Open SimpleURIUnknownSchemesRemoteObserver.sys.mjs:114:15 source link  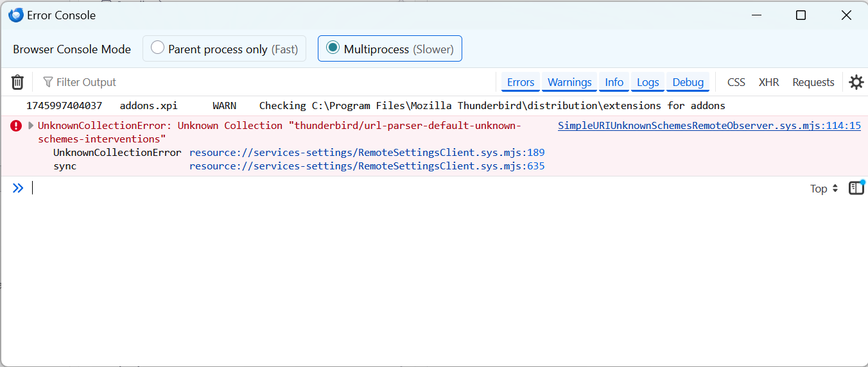pos(709,126)
